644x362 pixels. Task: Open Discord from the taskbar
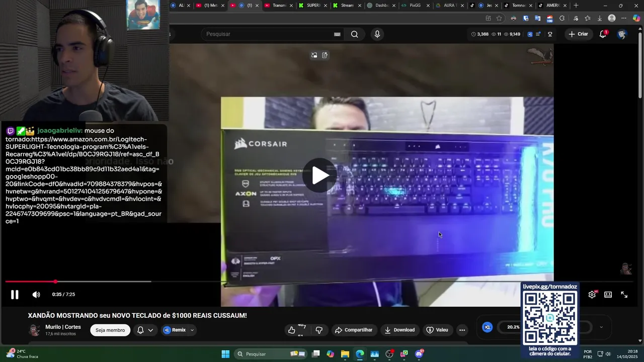419,354
